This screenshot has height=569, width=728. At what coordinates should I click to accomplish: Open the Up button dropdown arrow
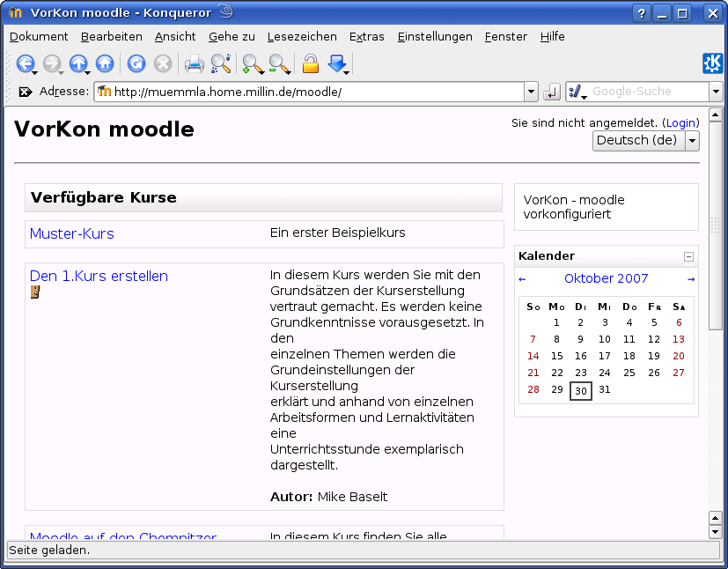pyautogui.click(x=87, y=72)
